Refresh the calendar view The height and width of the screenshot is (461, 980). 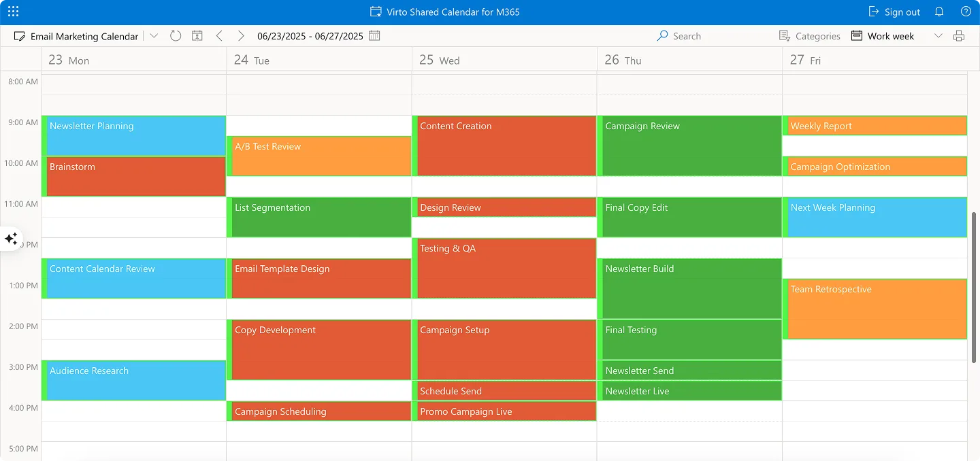[x=176, y=35]
